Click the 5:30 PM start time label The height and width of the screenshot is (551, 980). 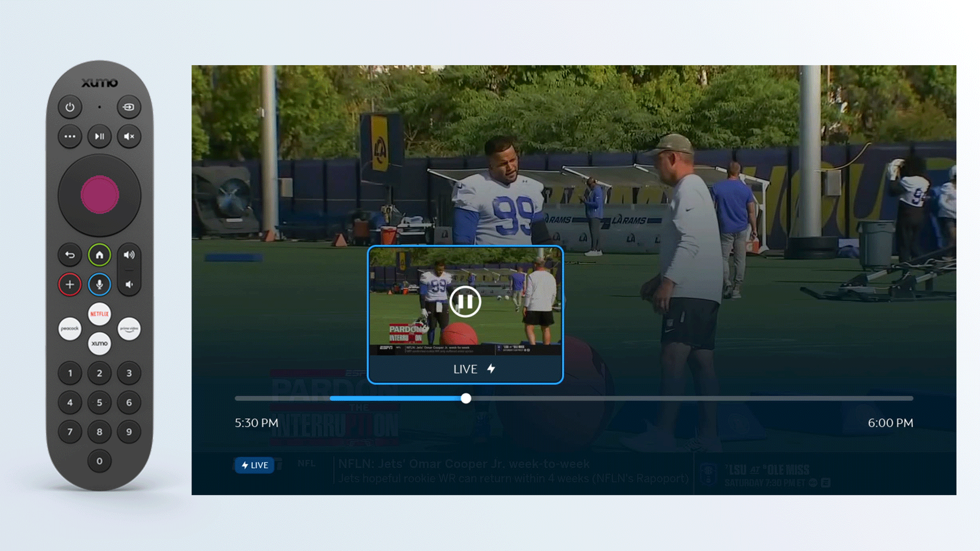[256, 423]
